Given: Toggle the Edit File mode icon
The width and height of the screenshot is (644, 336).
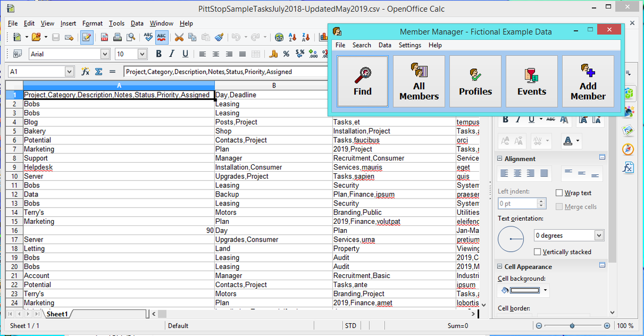Looking at the screenshot, I should pyautogui.click(x=86, y=37).
